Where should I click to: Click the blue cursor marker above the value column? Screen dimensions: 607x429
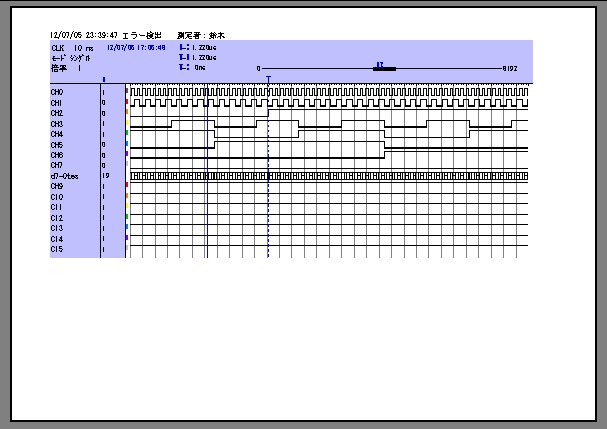[104, 78]
